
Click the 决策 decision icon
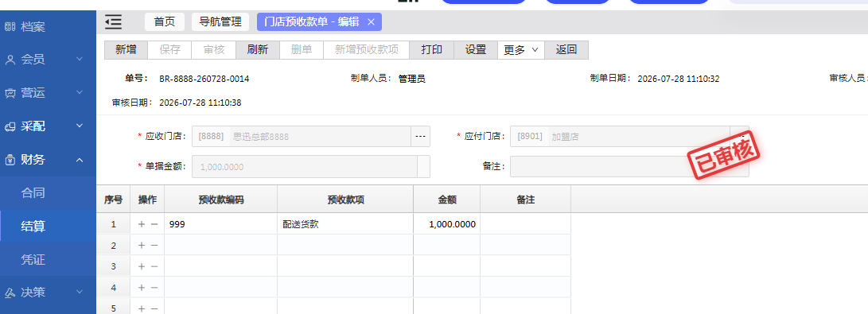pos(10,293)
